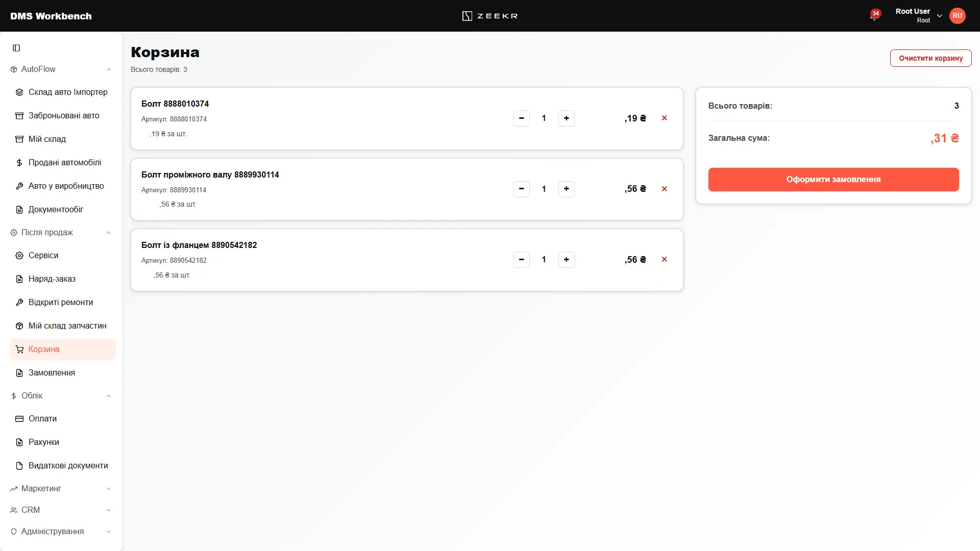Increase quantity of Болт 8888010374
Image resolution: width=980 pixels, height=551 pixels.
566,118
